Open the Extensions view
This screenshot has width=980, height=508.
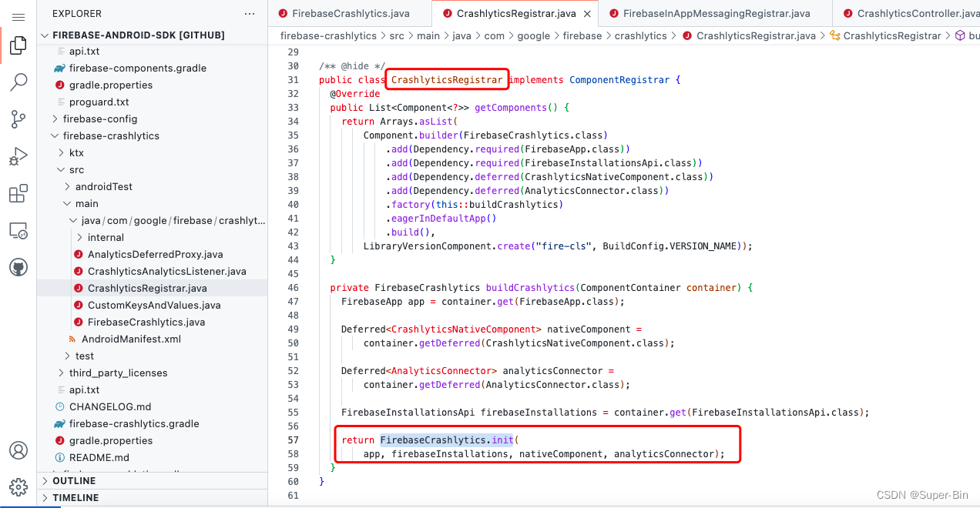coord(18,193)
